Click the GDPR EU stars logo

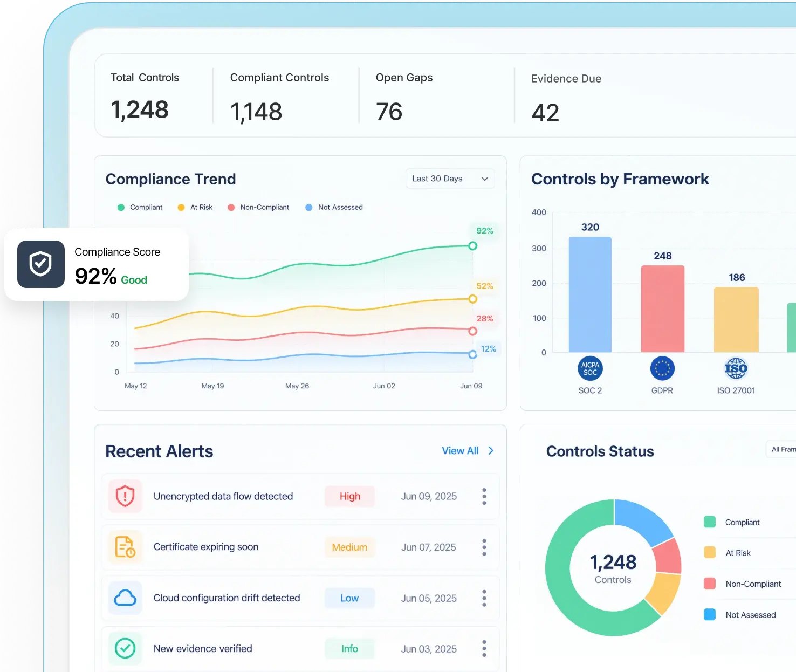(x=662, y=369)
